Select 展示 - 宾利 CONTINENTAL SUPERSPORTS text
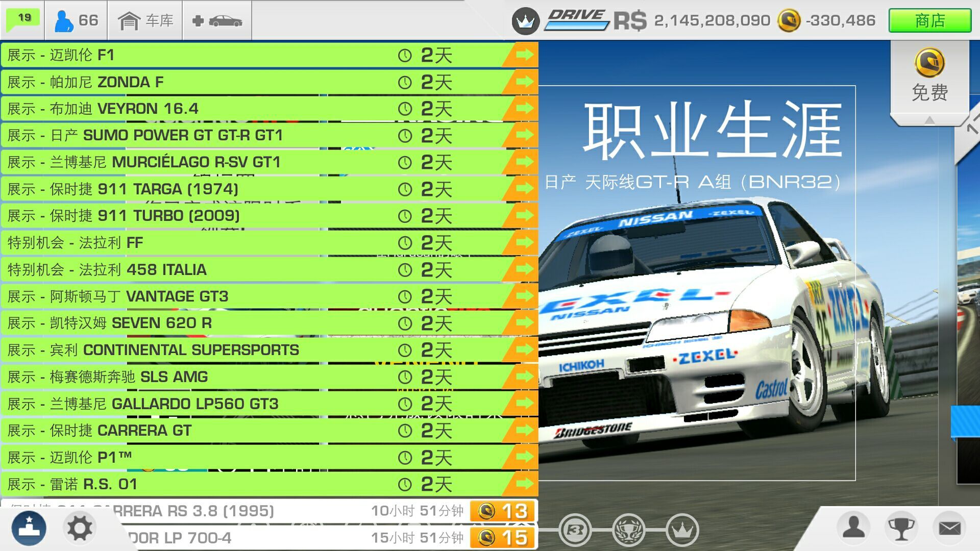This screenshot has height=551, width=980. (153, 350)
